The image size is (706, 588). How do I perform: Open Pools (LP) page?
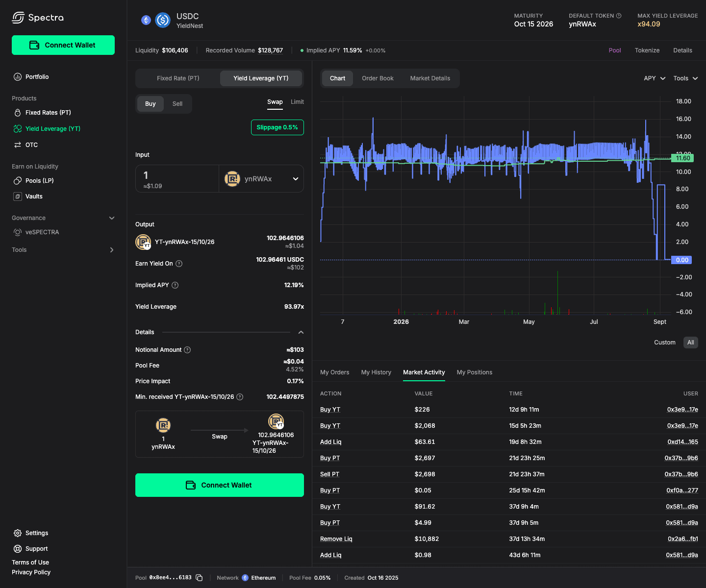[x=33, y=181]
